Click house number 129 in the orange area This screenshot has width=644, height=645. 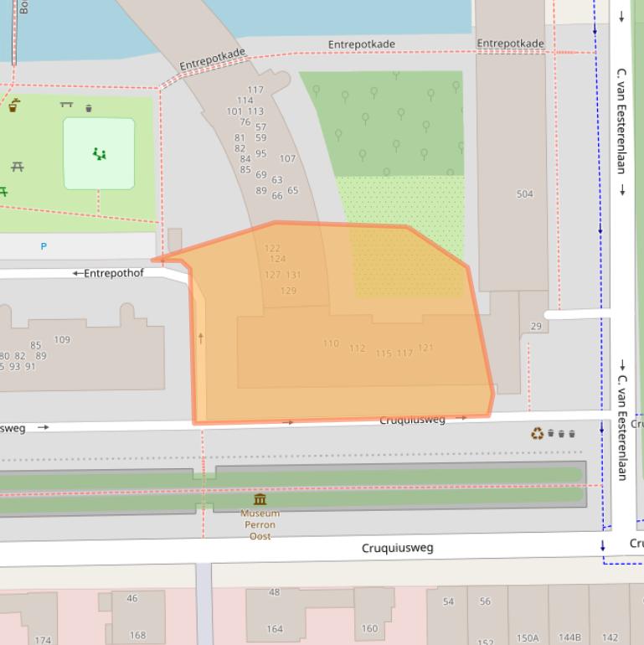pyautogui.click(x=288, y=292)
